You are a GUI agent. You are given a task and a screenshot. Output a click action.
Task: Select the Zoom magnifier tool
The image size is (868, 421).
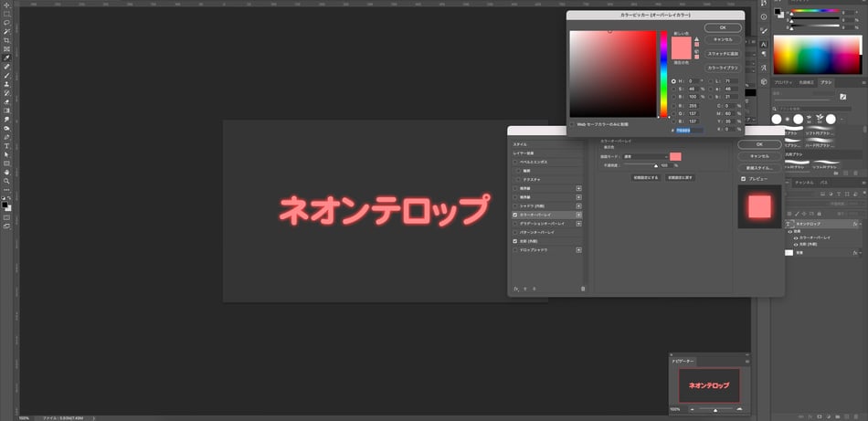pos(6,180)
